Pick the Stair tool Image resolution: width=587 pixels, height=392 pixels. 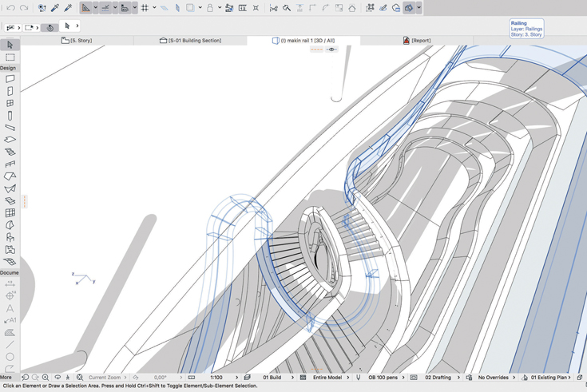[x=10, y=152]
